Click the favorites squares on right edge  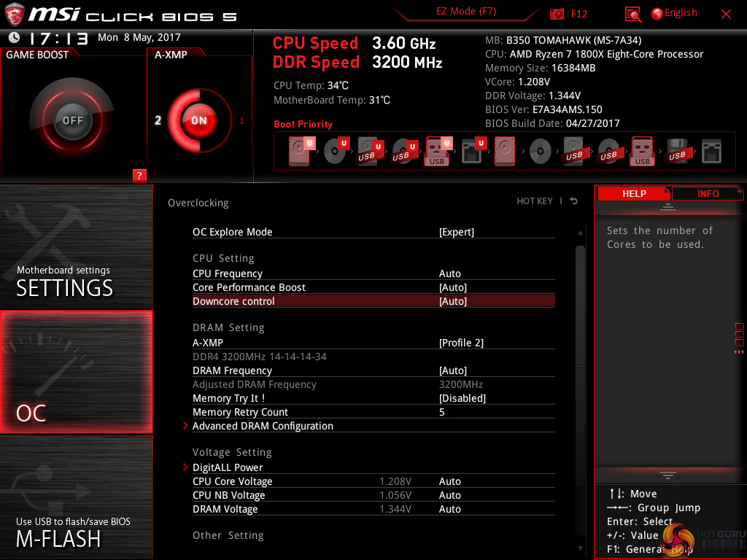click(739, 334)
